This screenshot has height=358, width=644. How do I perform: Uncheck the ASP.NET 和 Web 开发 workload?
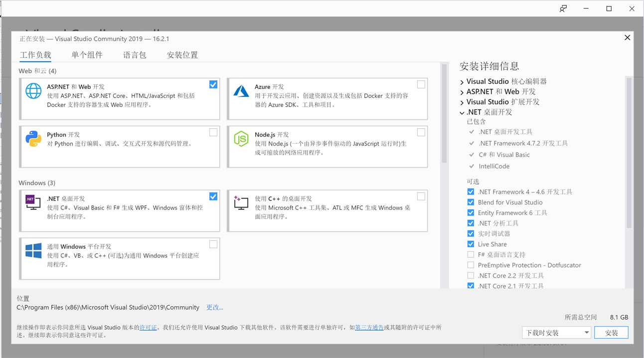click(x=213, y=84)
